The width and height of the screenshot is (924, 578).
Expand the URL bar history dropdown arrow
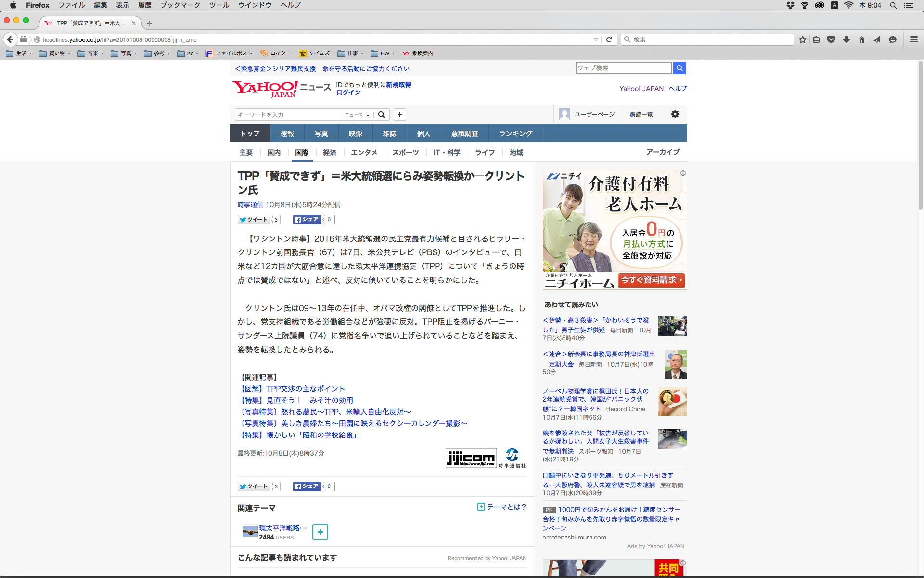click(596, 39)
